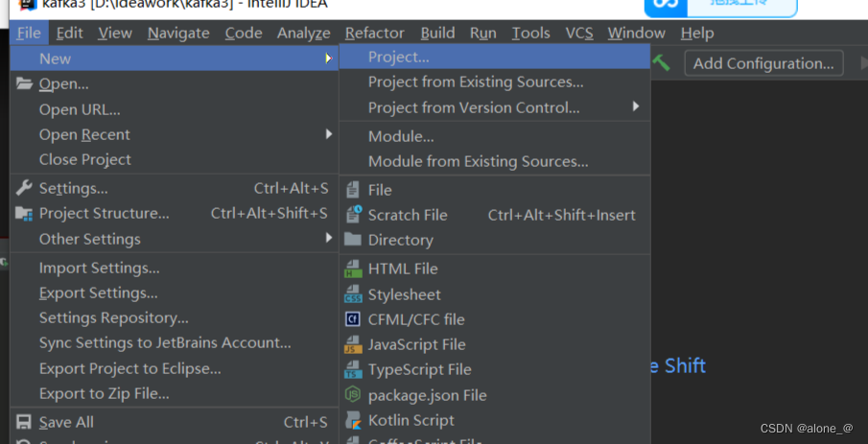Screen dimensions: 868x444
Task: Open the VCS menu
Action: tap(579, 34)
